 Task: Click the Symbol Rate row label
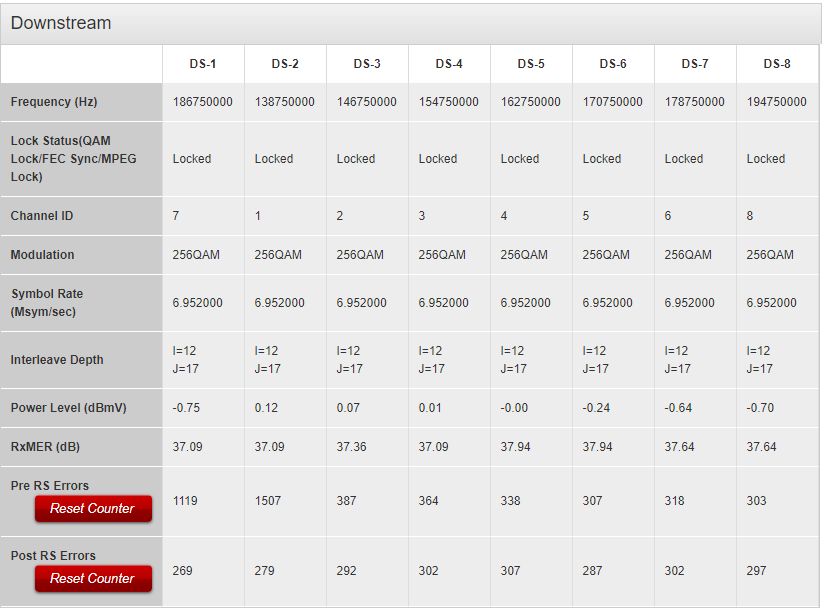(x=47, y=303)
